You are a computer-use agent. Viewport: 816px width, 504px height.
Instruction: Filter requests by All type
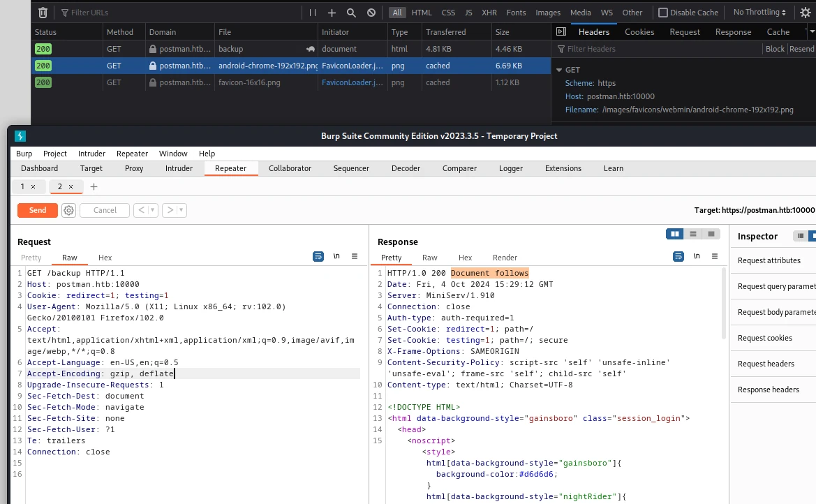coord(397,13)
